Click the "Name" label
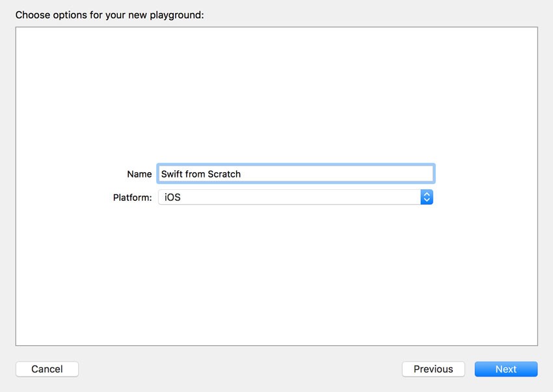The width and height of the screenshot is (553, 392). click(139, 174)
